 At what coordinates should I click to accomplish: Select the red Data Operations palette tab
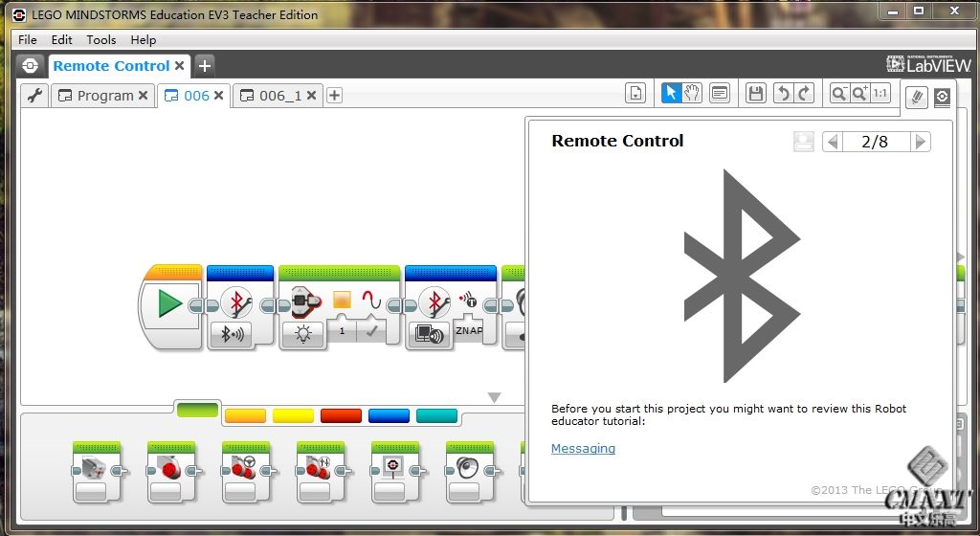coord(341,415)
